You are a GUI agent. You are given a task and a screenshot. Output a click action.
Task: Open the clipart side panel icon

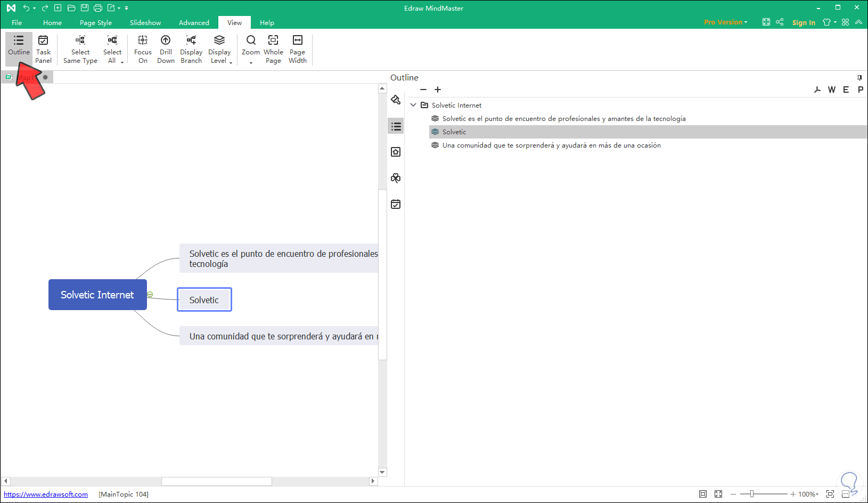click(x=396, y=178)
